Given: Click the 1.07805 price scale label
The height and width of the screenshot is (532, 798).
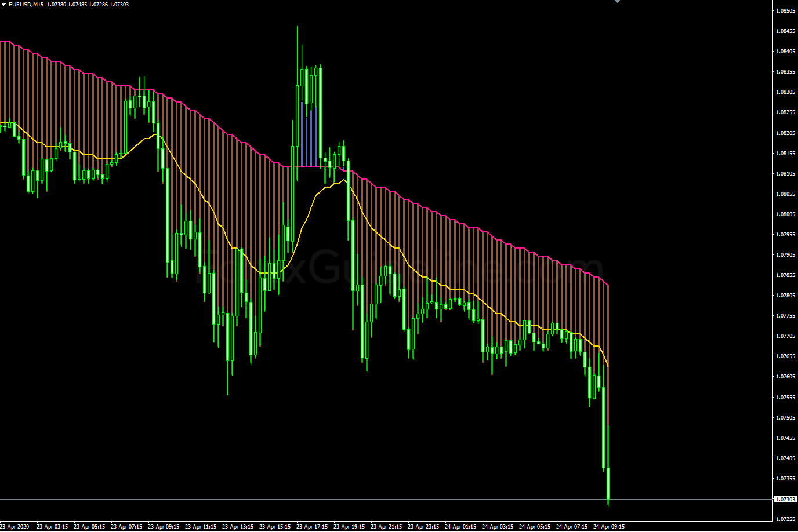Looking at the screenshot, I should (785, 295).
